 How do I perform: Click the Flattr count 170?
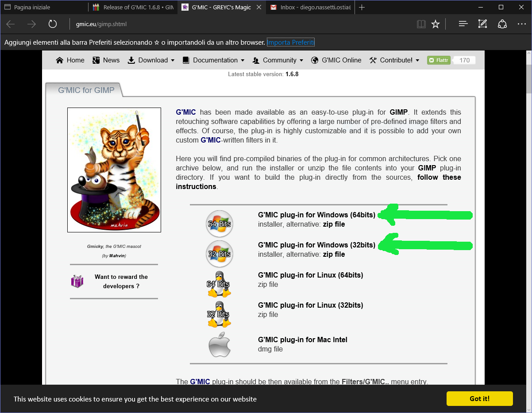click(464, 60)
